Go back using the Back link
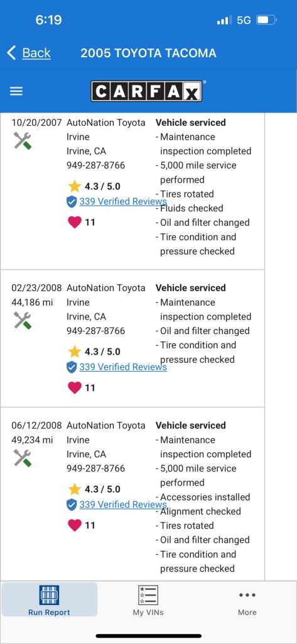297x644 pixels. point(29,53)
